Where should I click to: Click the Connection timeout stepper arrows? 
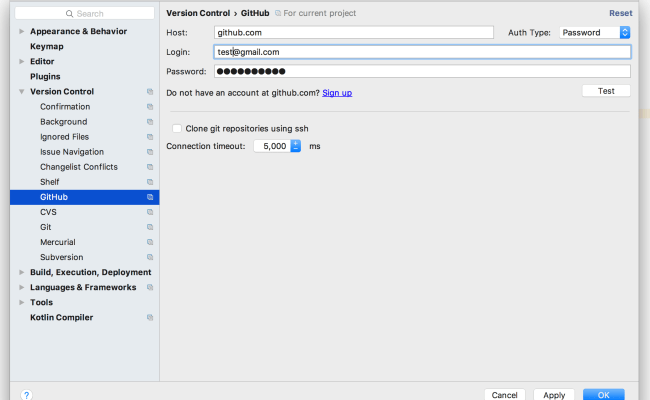pyautogui.click(x=296, y=146)
